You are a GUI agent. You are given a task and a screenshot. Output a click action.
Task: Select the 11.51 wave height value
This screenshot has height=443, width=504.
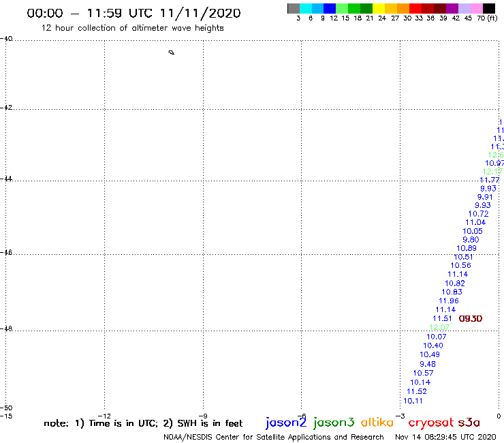click(x=442, y=318)
